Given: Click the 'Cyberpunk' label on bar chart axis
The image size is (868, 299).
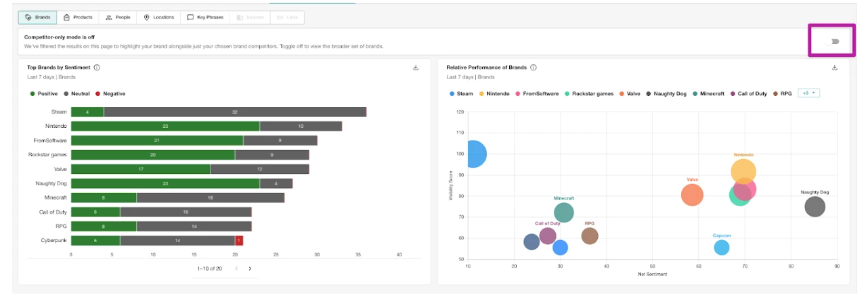Looking at the screenshot, I should coord(53,240).
